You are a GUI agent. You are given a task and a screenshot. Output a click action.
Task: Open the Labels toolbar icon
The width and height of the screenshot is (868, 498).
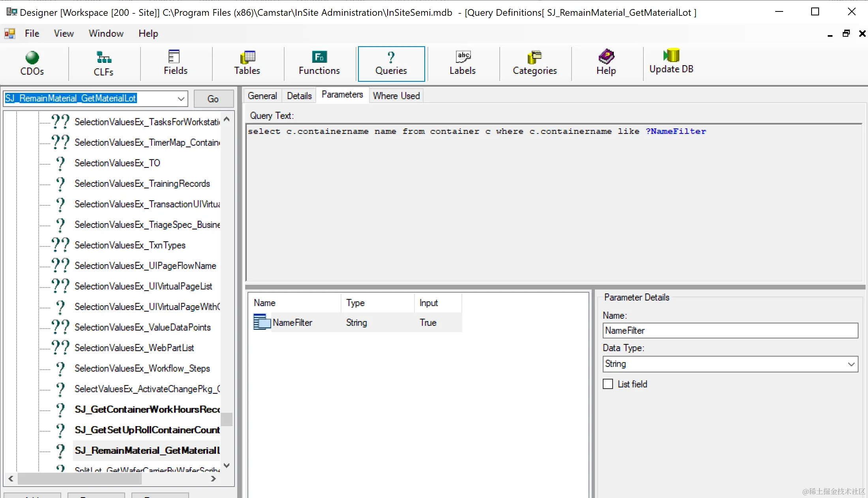point(463,63)
